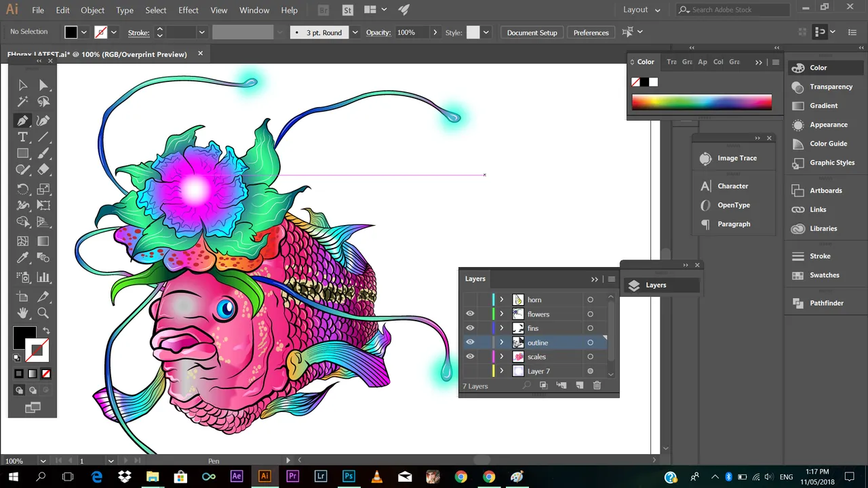Screen dimensions: 868x488
Task: Click the None swatch in Color panel
Action: pos(635,82)
